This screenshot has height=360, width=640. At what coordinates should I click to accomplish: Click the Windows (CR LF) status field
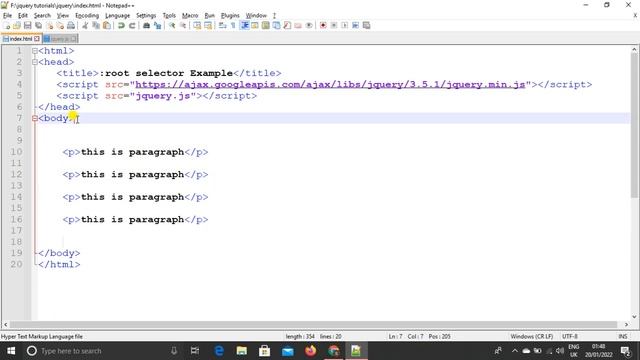click(532, 336)
